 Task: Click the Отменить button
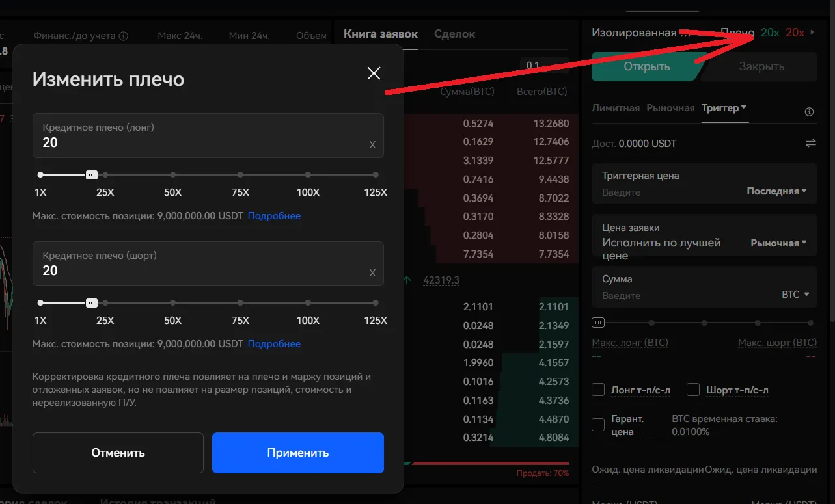[117, 453]
